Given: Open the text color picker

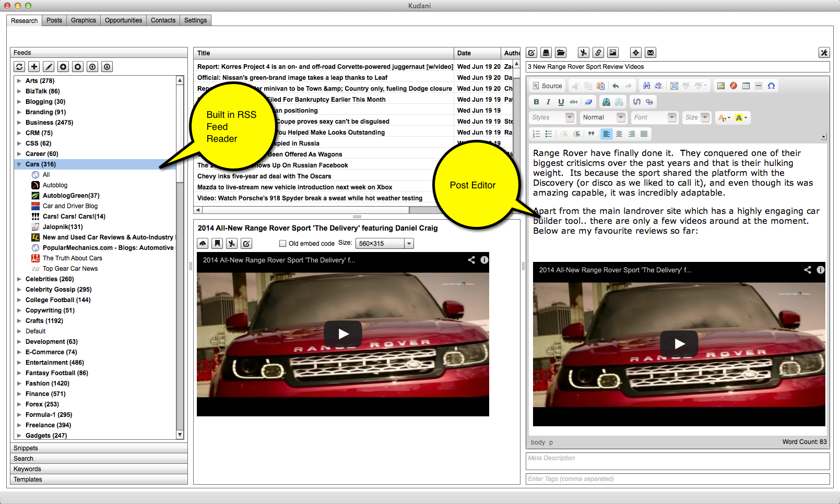Looking at the screenshot, I should click(x=724, y=118).
